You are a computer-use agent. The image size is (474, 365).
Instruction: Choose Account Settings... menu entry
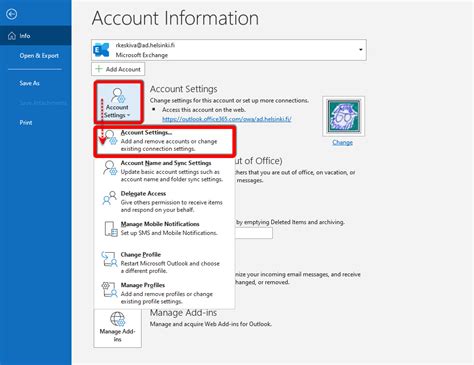click(165, 141)
